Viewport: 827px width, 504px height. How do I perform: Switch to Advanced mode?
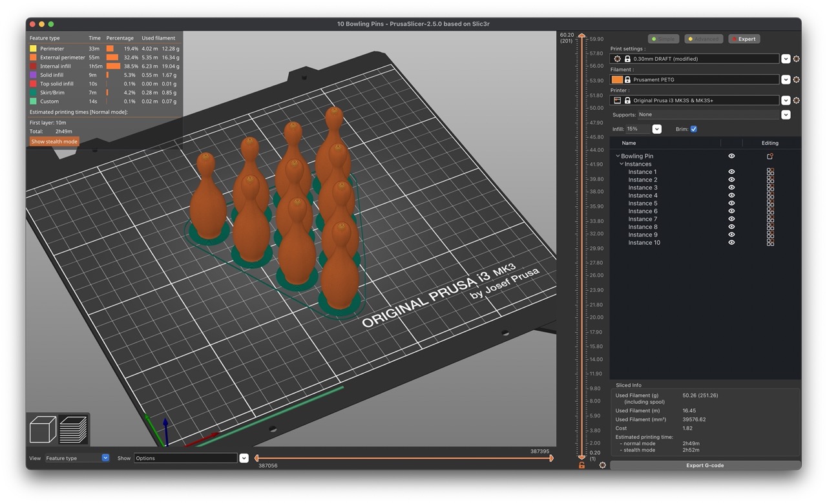[x=704, y=39]
